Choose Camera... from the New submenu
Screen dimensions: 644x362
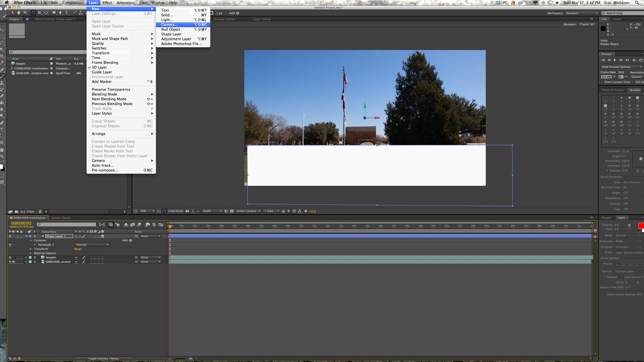[169, 25]
